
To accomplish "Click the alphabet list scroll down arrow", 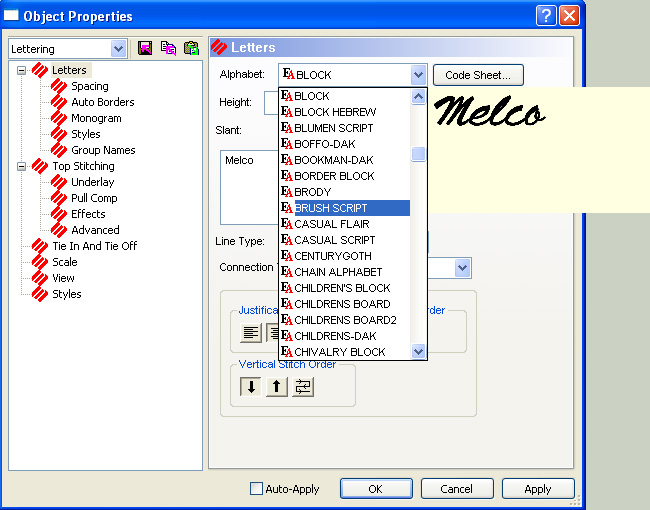I will pyautogui.click(x=418, y=352).
